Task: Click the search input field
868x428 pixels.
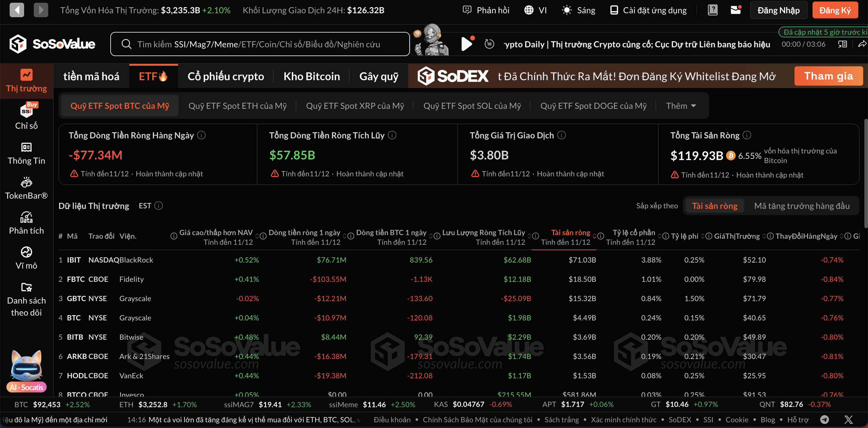Action: [259, 44]
